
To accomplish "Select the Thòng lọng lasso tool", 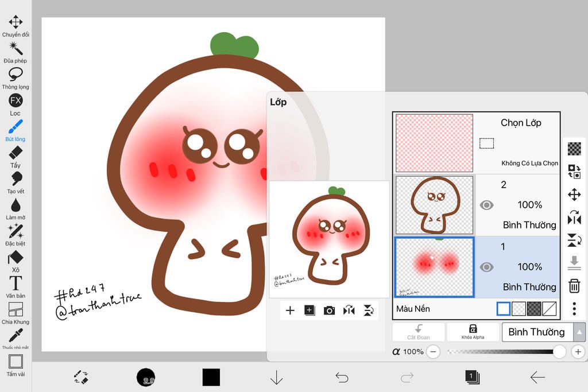I will (16, 79).
